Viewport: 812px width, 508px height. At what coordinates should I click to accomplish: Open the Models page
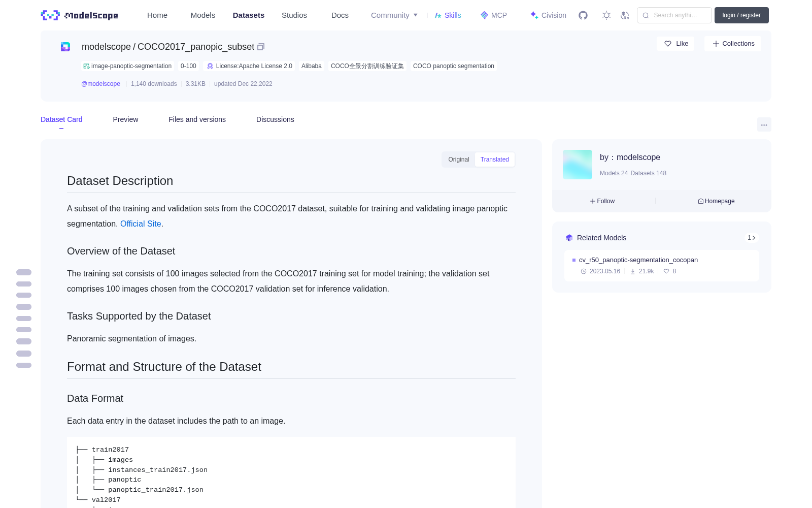203,15
